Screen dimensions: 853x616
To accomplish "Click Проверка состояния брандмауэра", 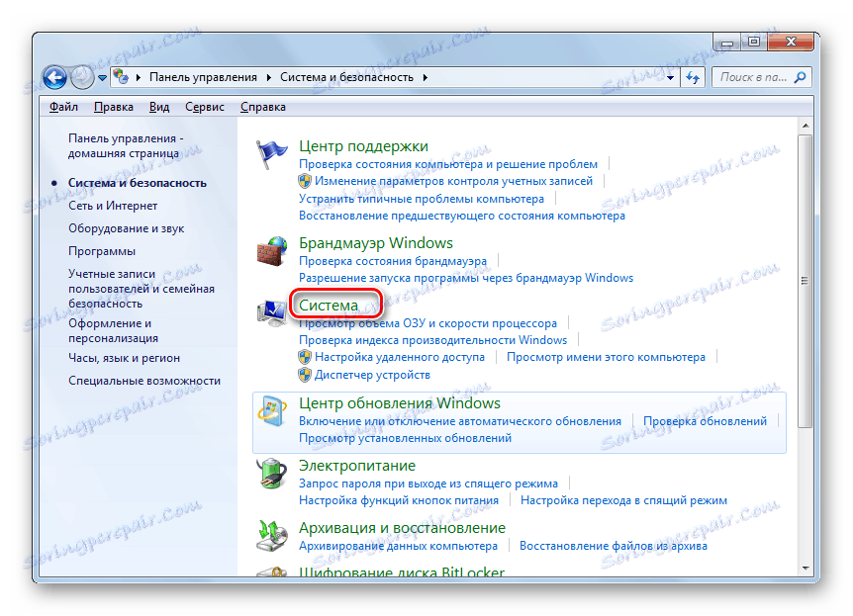I will point(393,261).
